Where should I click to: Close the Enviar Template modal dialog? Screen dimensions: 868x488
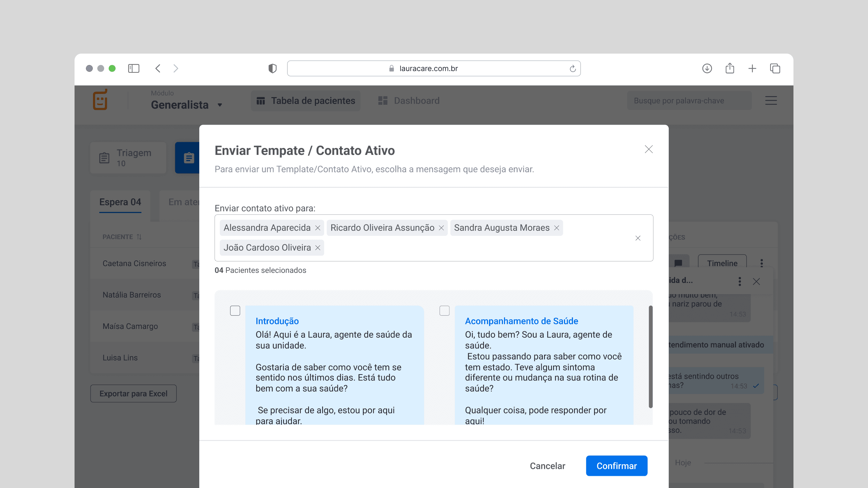[x=649, y=149]
